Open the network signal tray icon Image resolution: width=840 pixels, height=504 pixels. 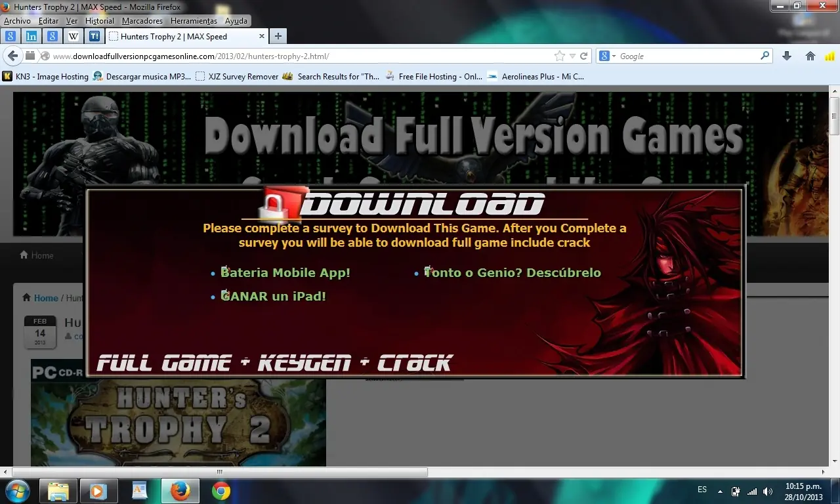pos(752,491)
